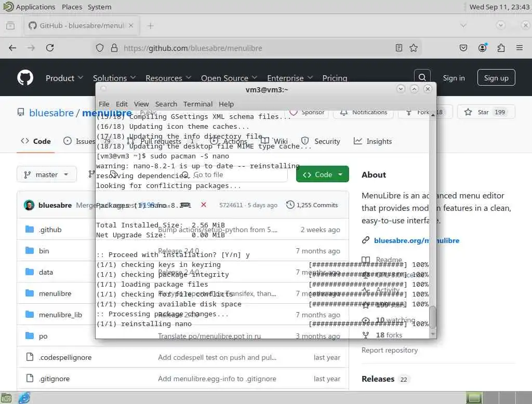Screen dimensions: 532x404
Task: Open new browser tab plus button
Action: coord(151,26)
